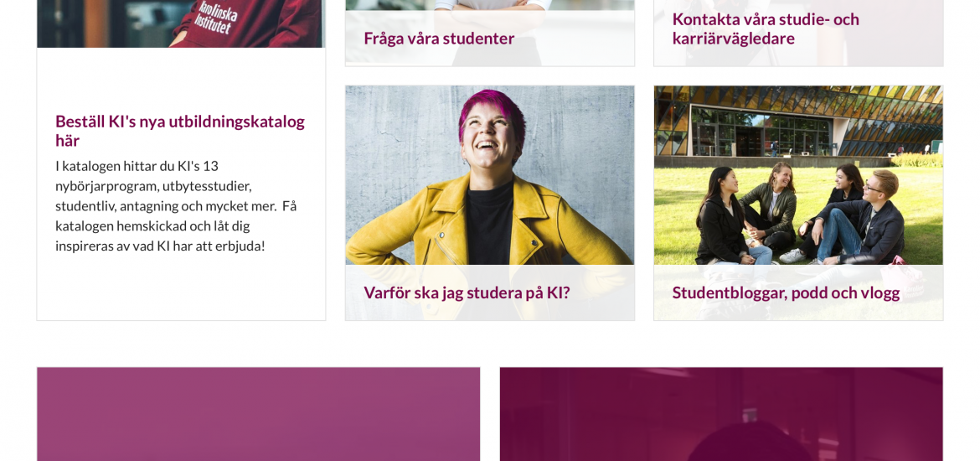980x461 pixels.
Task: Click the smiling woman in olive jacket on grass
Action: [x=770, y=206]
